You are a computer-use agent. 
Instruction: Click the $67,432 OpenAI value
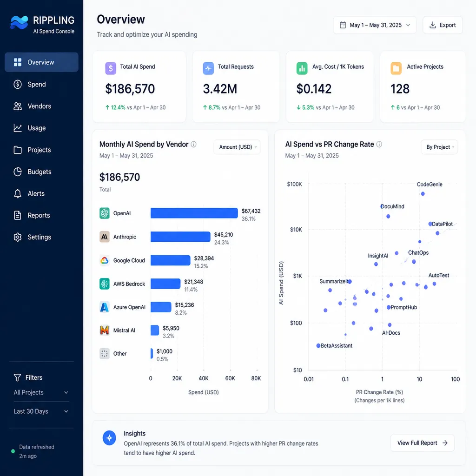(251, 211)
